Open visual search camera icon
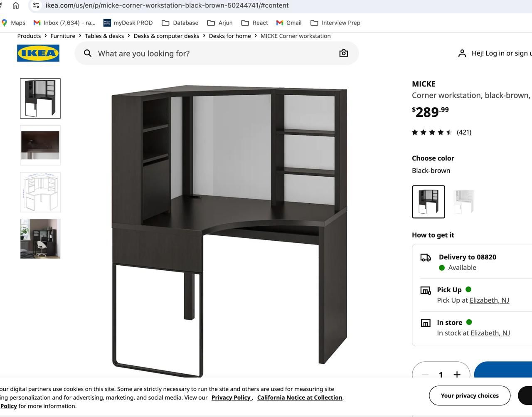The width and height of the screenshot is (532, 417). 344,53
